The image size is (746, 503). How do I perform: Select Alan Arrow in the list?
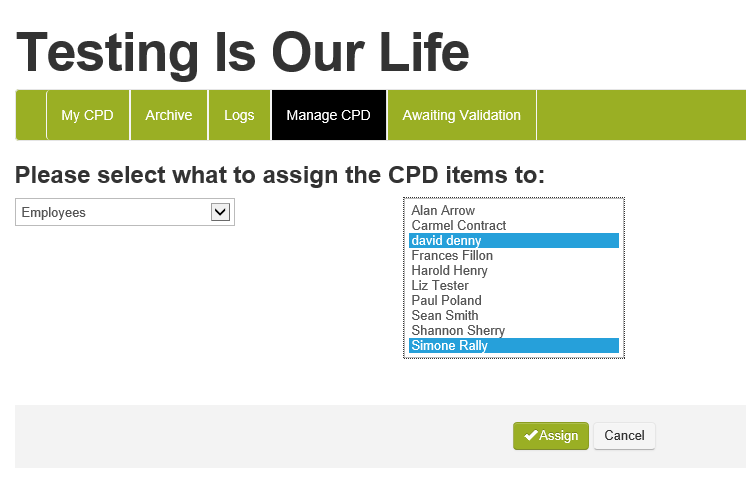click(443, 211)
